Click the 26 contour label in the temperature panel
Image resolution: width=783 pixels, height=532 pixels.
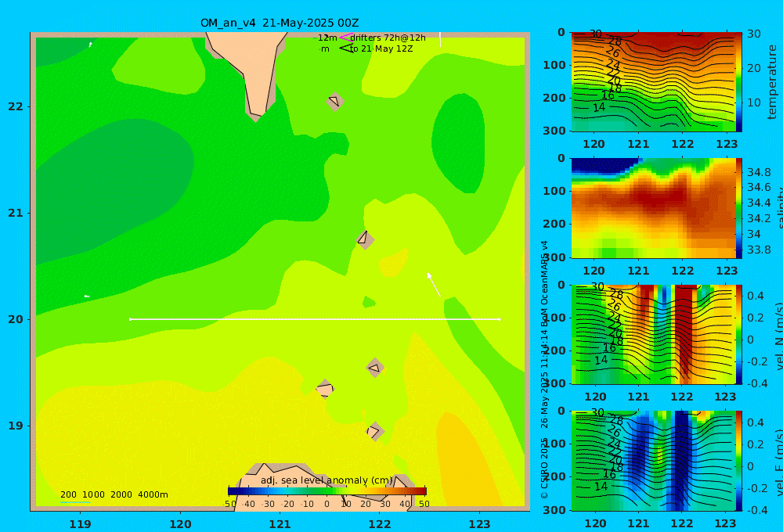pos(613,52)
